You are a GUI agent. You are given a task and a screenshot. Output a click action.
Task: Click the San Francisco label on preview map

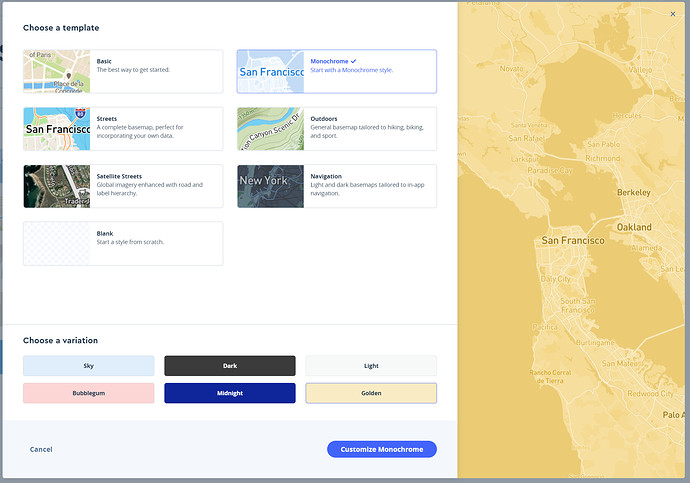click(573, 241)
